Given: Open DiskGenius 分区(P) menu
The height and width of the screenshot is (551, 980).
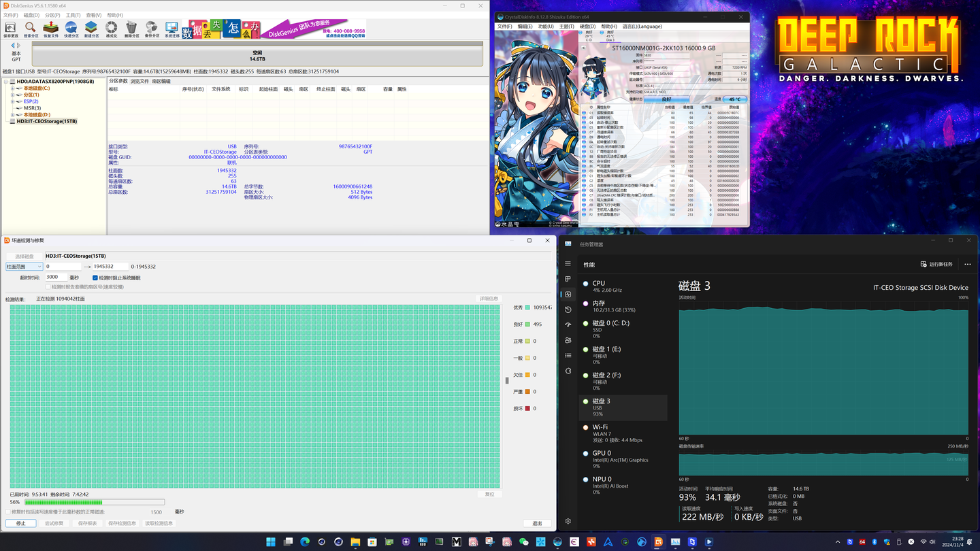Looking at the screenshot, I should (52, 15).
